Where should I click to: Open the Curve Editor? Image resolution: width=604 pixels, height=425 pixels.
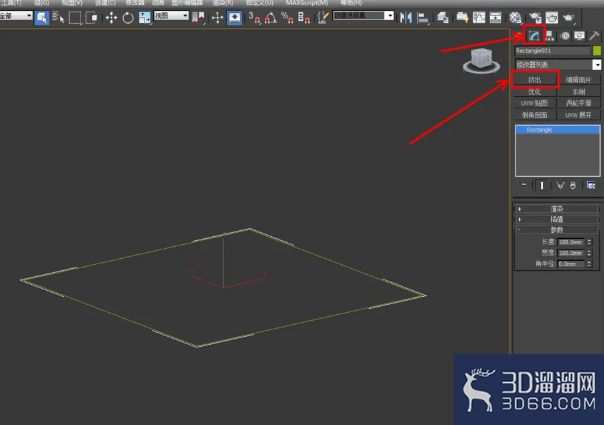[479, 18]
